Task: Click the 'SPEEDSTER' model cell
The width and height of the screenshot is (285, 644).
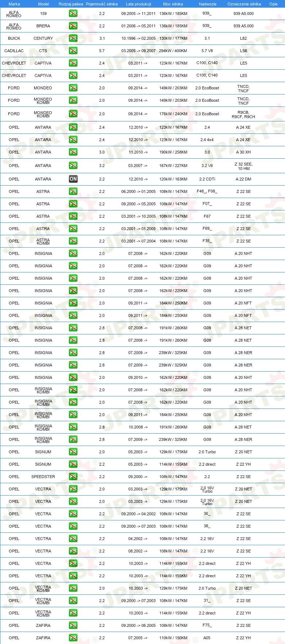Action: (43, 477)
